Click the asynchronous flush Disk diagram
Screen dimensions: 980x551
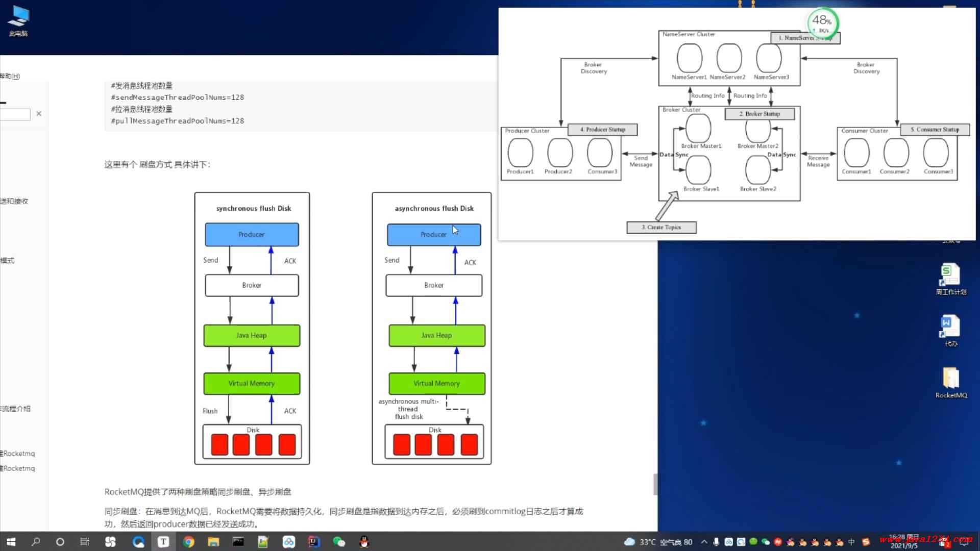click(x=432, y=329)
